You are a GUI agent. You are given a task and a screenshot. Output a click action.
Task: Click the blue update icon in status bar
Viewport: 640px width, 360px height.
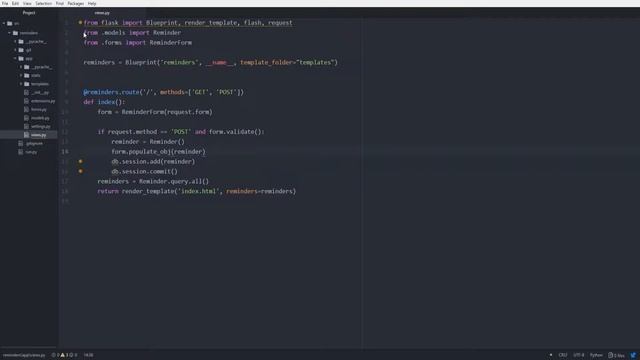pyautogui.click(x=633, y=355)
